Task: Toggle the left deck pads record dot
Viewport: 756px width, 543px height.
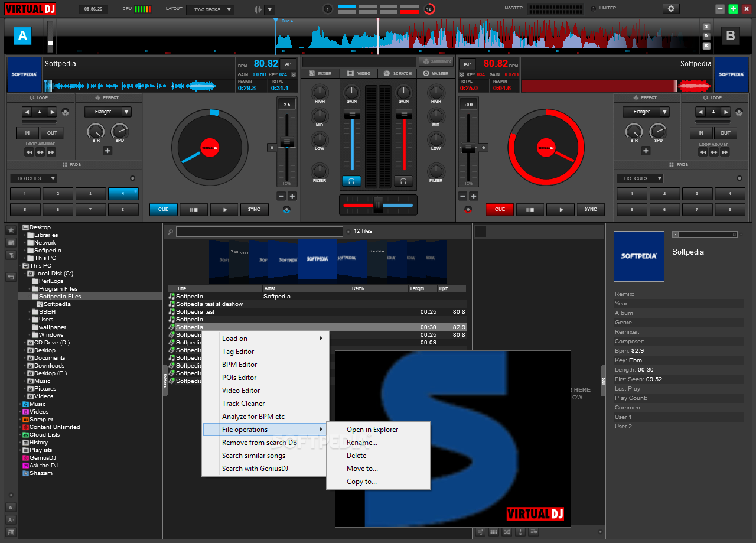Action: click(132, 178)
